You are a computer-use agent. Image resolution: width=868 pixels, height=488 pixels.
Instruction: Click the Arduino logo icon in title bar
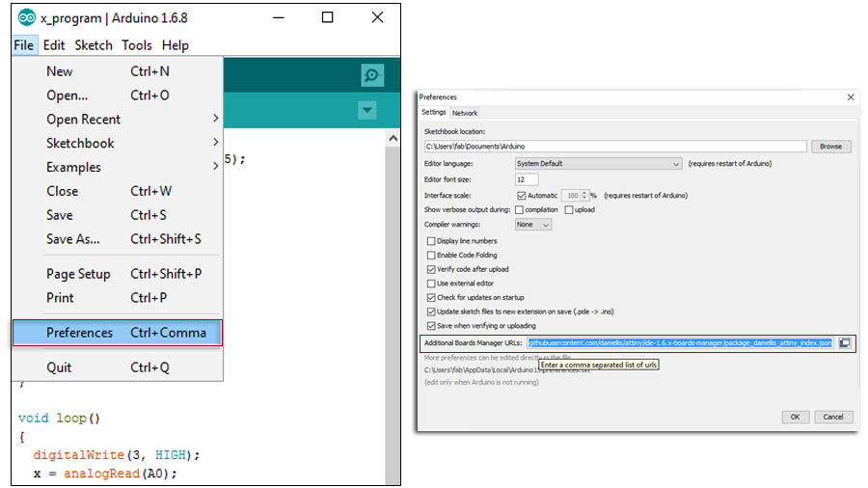[x=26, y=17]
